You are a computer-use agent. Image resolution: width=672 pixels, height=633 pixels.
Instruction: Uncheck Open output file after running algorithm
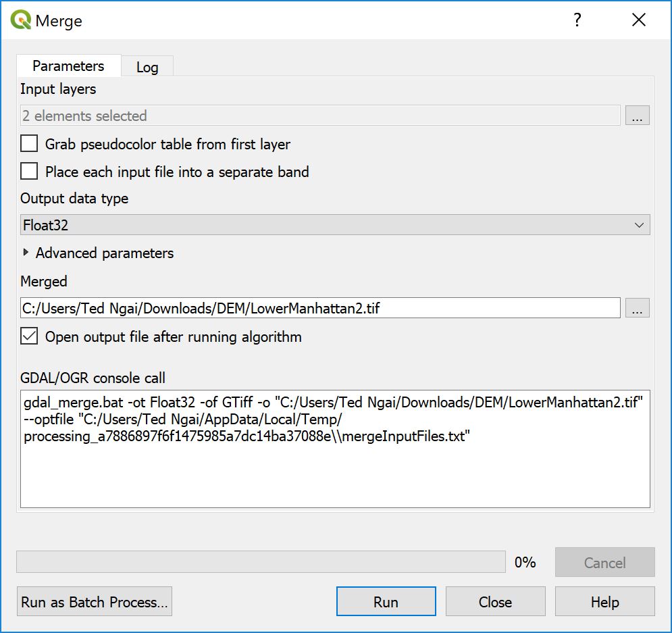click(x=28, y=336)
